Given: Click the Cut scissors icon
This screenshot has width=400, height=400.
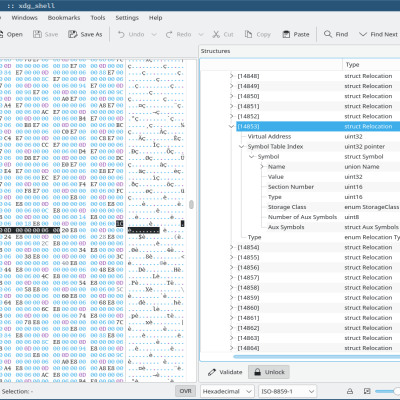Looking at the screenshot, I should pyautogui.click(x=216, y=34).
